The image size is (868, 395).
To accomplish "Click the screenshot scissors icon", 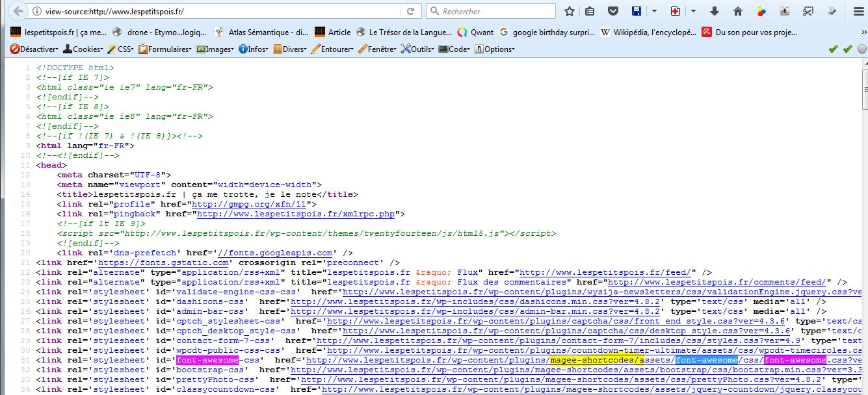I will 808,11.
